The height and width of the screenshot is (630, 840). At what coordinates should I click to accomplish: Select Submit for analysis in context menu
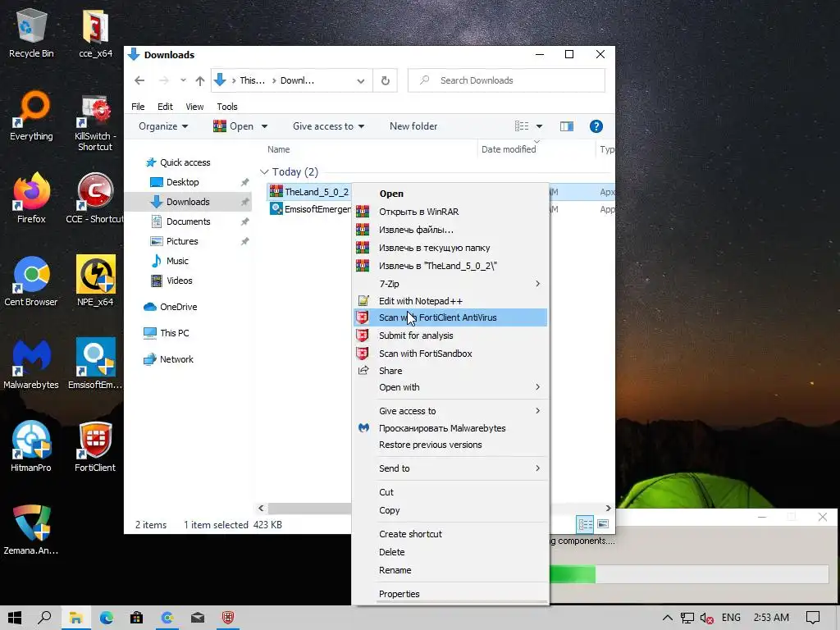click(451, 336)
